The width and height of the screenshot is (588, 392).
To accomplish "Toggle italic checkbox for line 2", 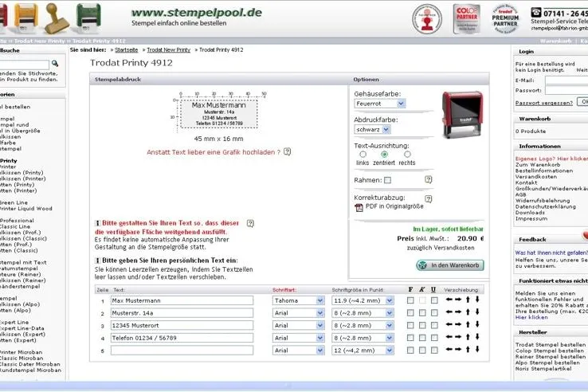I will pyautogui.click(x=422, y=312).
